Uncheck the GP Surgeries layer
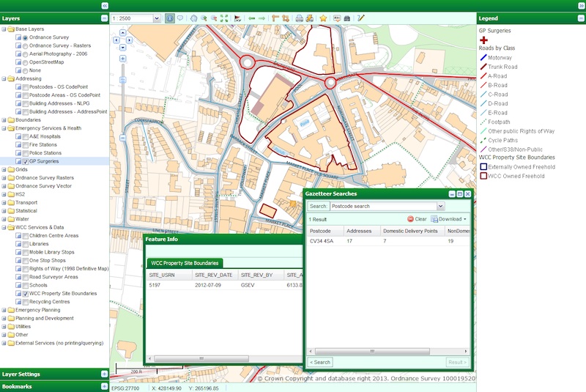The height and width of the screenshot is (392, 586). coord(26,161)
